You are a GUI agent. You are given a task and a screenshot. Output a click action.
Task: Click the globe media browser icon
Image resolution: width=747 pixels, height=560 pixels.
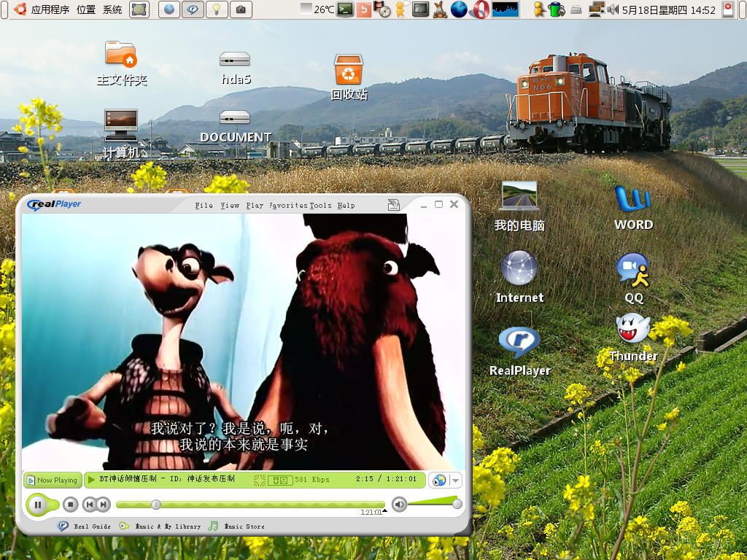(x=438, y=480)
